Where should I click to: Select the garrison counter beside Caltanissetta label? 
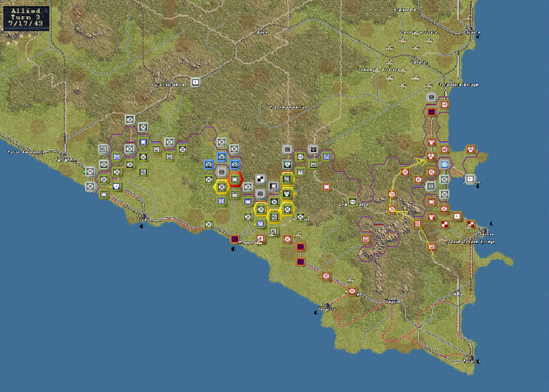coord(196,82)
